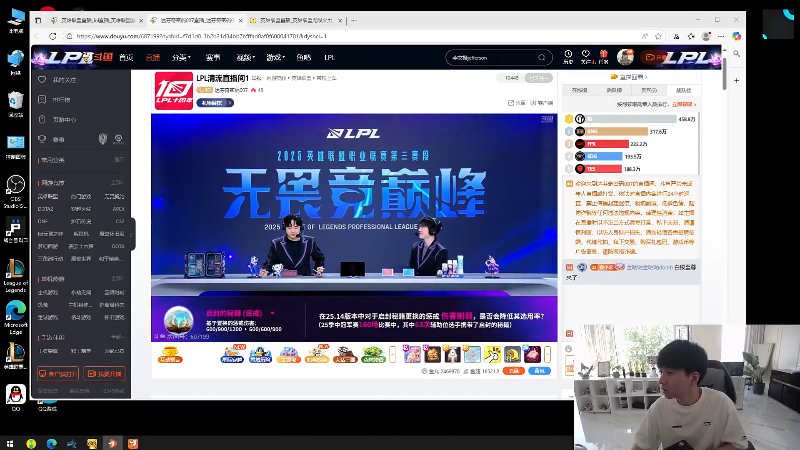Viewport: 800px width, 450px height.
Task: Click the share icon above the video
Action: point(511,103)
